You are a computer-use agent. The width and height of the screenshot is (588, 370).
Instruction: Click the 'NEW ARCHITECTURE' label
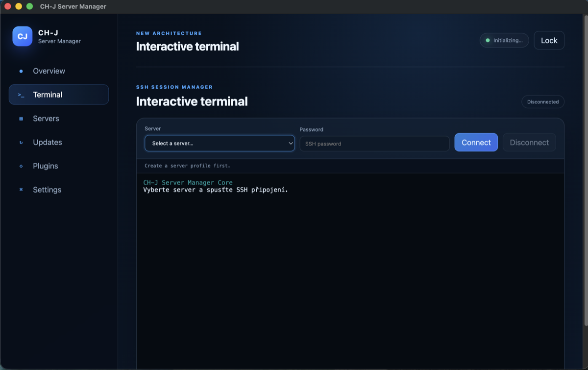tap(169, 33)
